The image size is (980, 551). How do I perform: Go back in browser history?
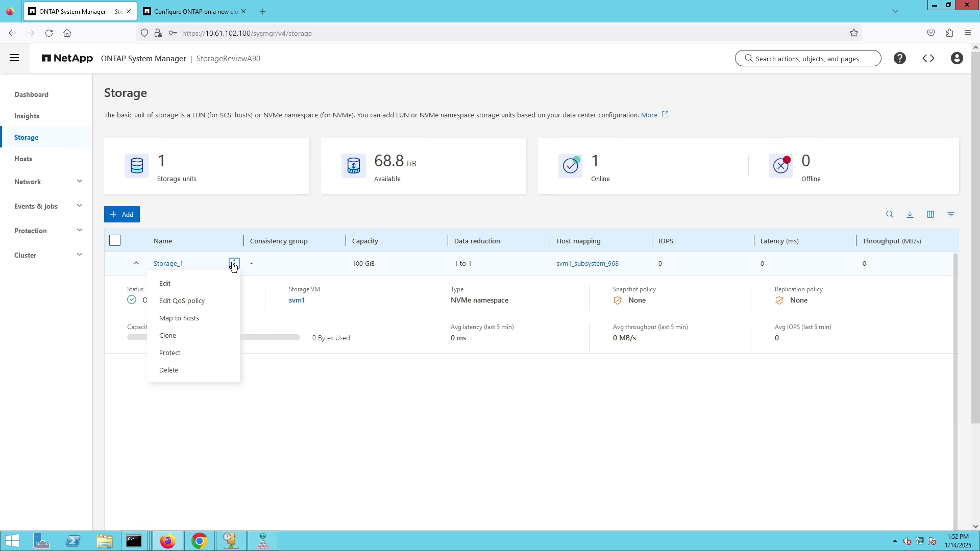12,33
